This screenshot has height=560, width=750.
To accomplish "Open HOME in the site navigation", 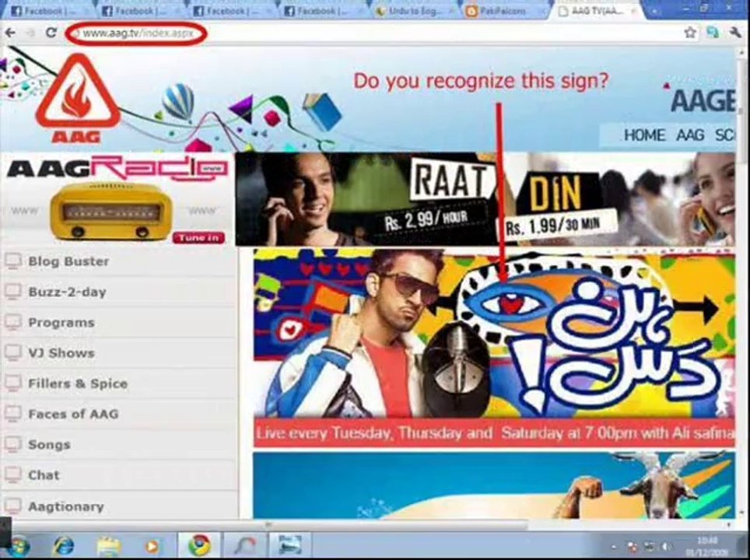I will click(x=644, y=135).
